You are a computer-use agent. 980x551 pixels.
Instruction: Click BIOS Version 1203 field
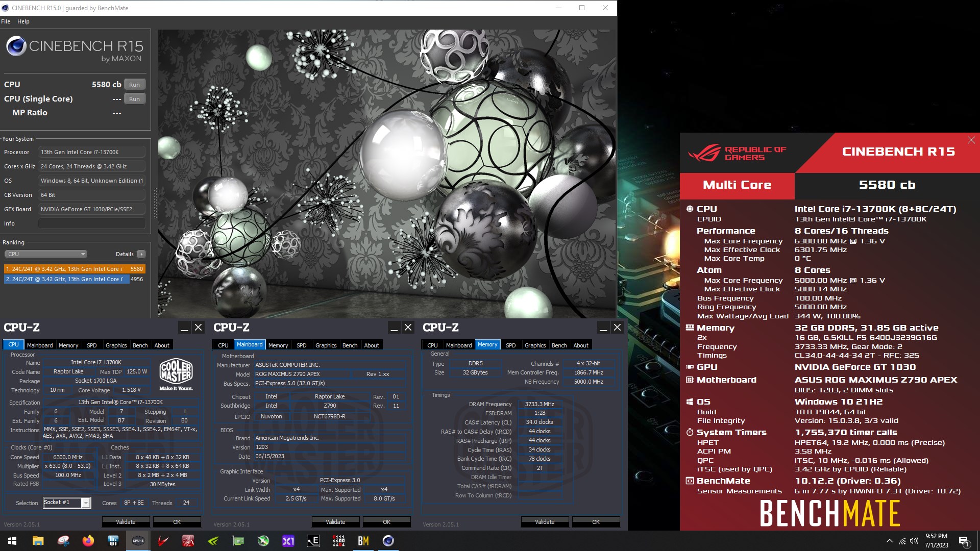click(x=330, y=447)
